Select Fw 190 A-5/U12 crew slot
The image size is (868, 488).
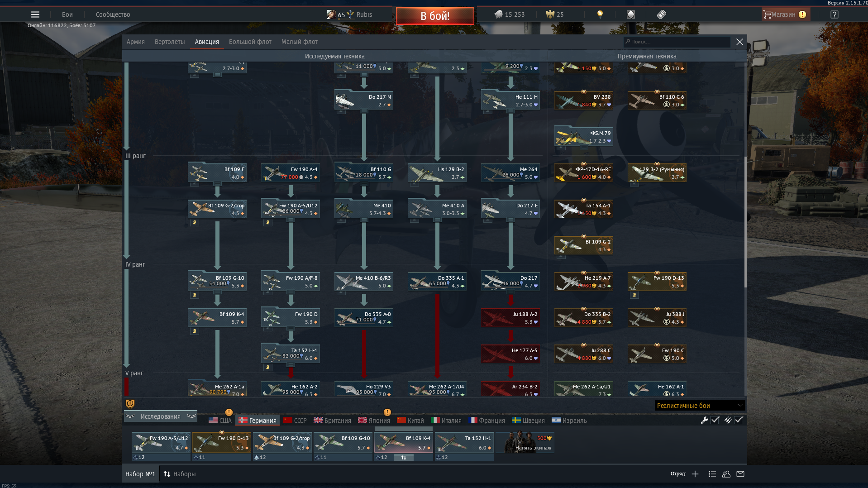tap(161, 442)
